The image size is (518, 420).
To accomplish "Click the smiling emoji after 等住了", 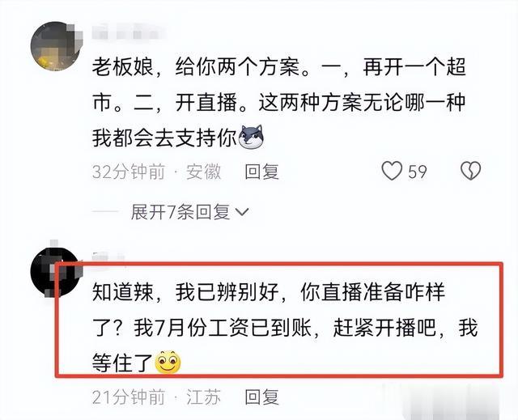I will click(x=168, y=362).
